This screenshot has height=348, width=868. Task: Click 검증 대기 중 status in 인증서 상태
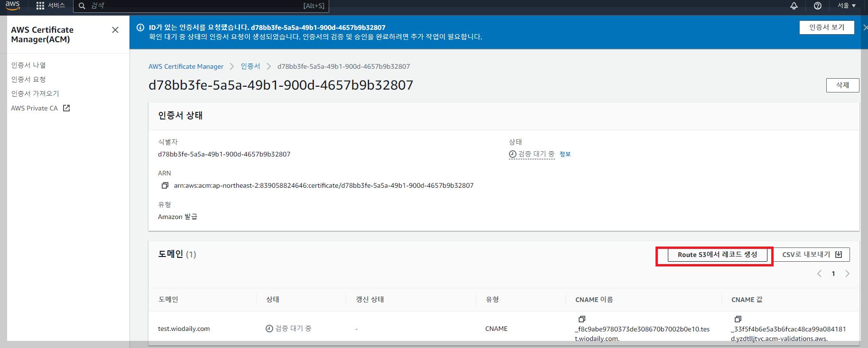coord(532,154)
